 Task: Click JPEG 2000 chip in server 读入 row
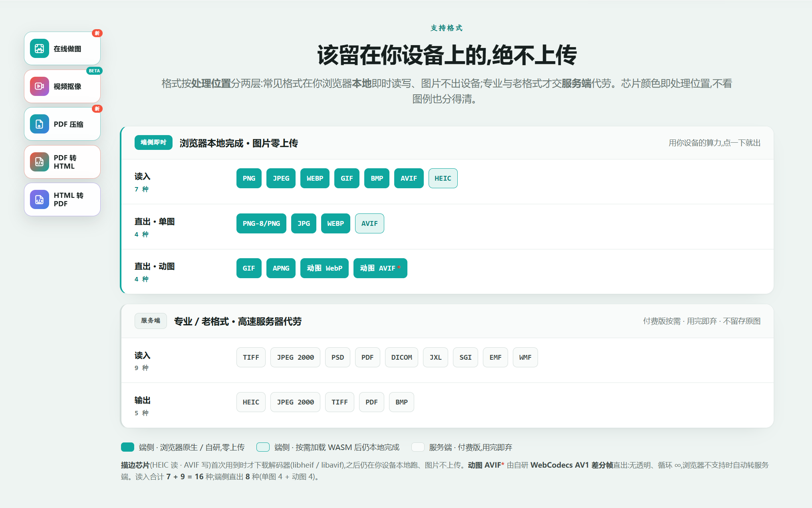295,357
